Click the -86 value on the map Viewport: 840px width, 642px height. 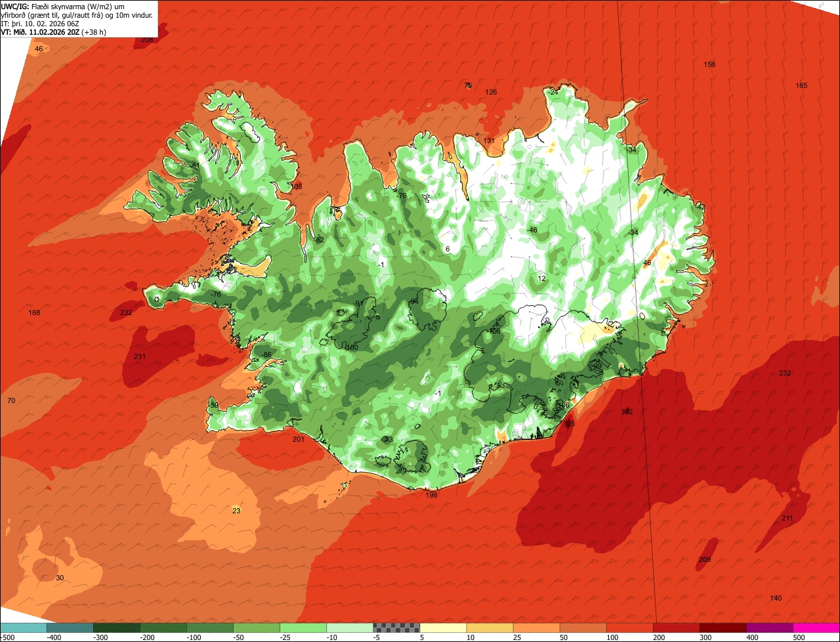266,354
